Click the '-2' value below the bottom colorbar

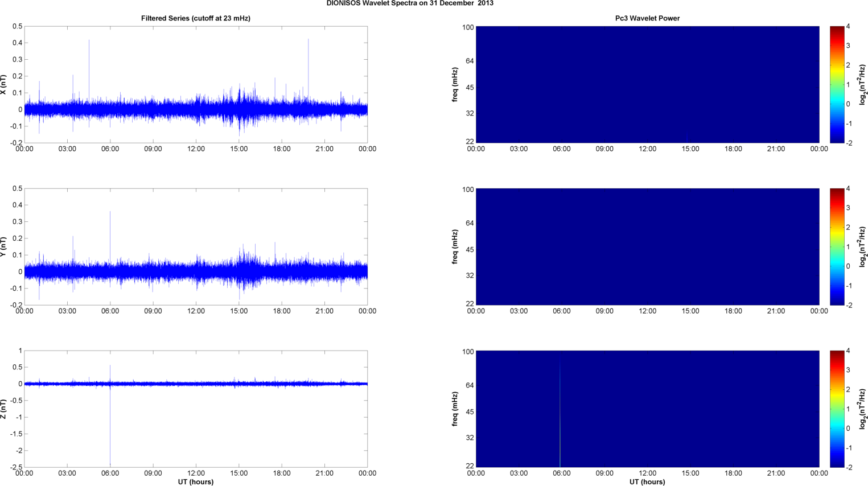click(x=849, y=468)
